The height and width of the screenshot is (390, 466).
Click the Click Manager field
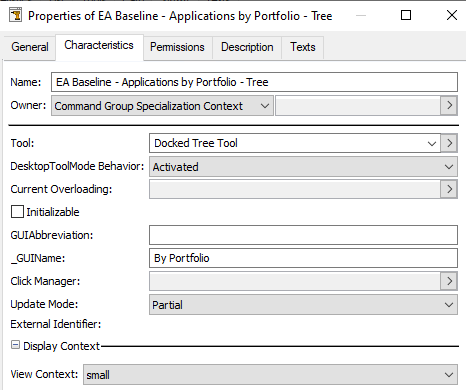click(x=295, y=281)
